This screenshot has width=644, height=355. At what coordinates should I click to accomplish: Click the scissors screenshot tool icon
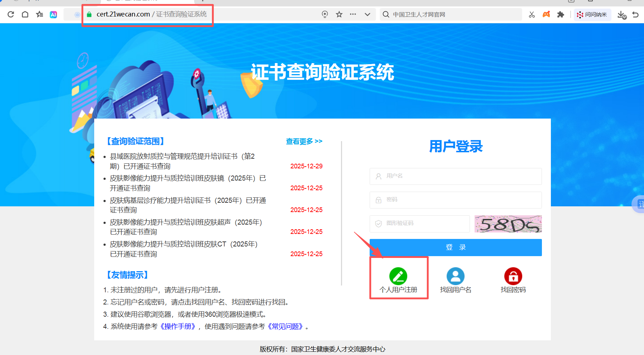click(532, 14)
